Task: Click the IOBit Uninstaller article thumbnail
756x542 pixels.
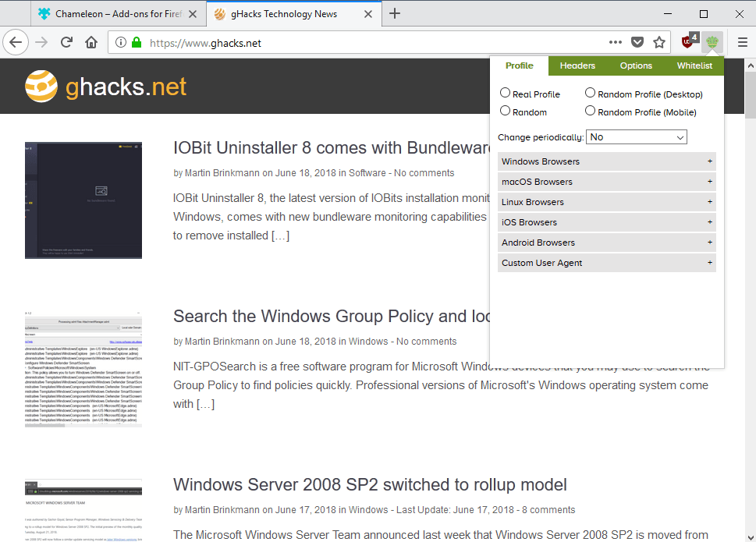Action: (x=83, y=200)
